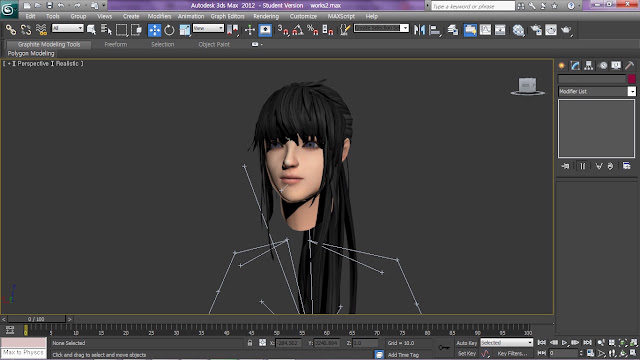The height and width of the screenshot is (360, 640).
Task: Click the Align tool icon
Action: coord(435,30)
